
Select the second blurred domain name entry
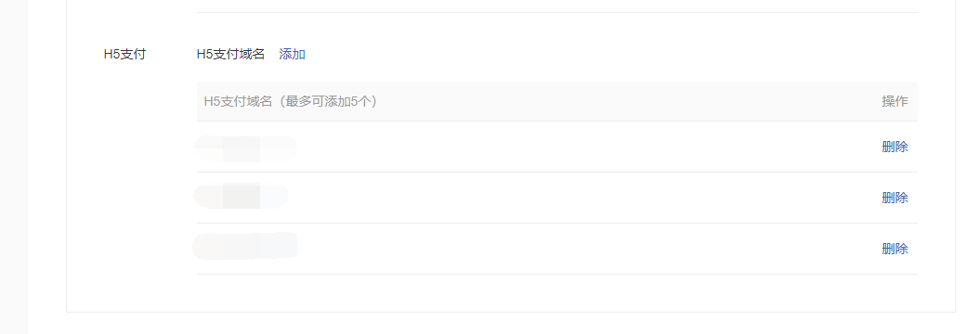click(241, 196)
